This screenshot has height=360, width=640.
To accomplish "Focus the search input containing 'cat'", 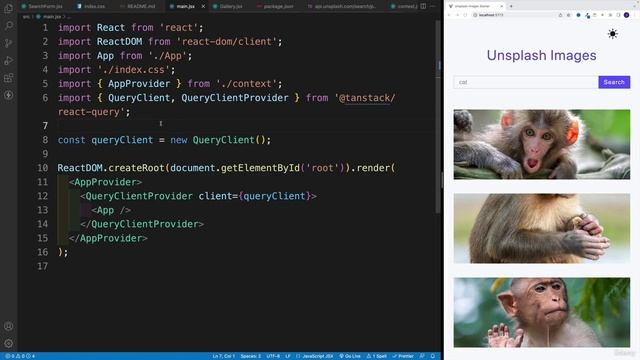I will 526,82.
